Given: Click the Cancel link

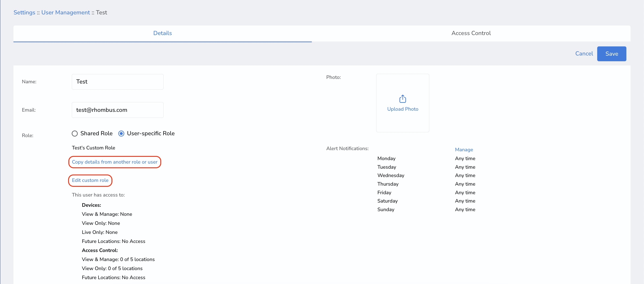Looking at the screenshot, I should click(x=584, y=54).
